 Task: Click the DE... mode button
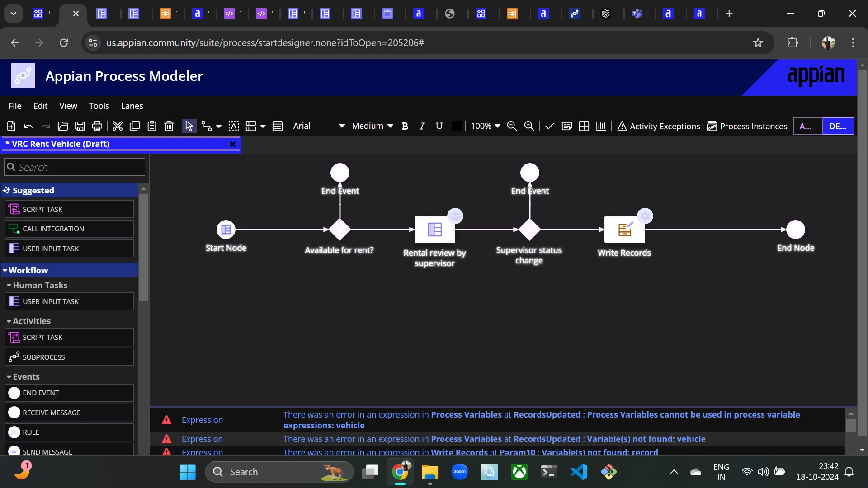[838, 126]
